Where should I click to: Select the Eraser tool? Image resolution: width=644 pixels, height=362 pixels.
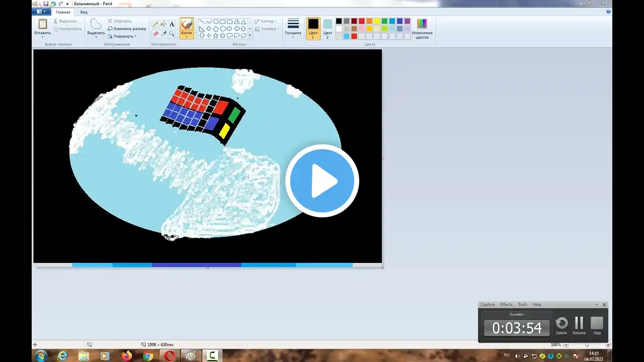[x=155, y=34]
